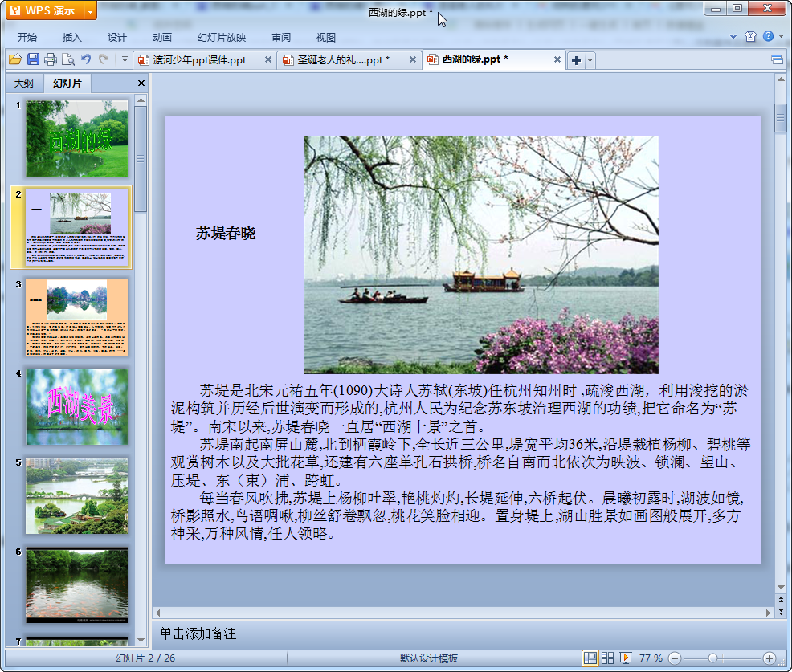Redo the last action
The image size is (792, 672).
[x=104, y=59]
